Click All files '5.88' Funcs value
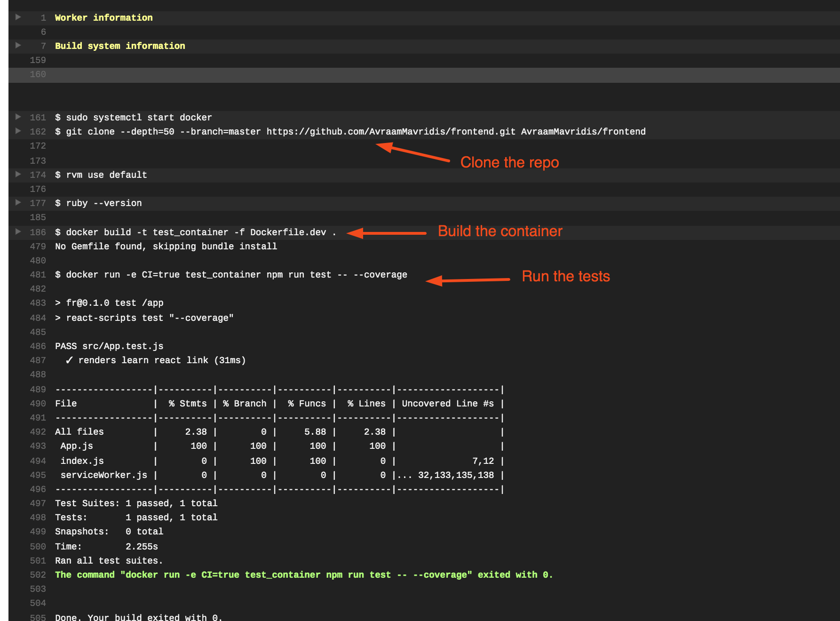Image resolution: width=840 pixels, height=621 pixels. [315, 432]
